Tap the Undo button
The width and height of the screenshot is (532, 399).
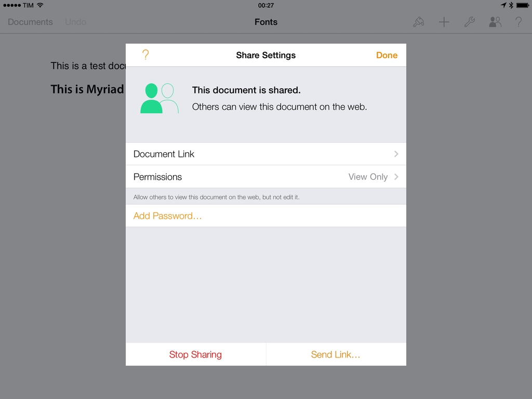tap(75, 22)
